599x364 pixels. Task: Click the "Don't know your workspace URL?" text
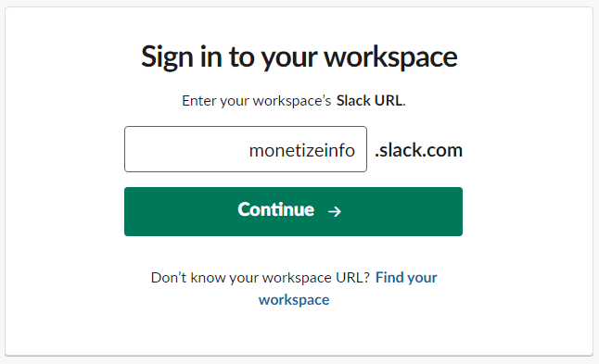(261, 278)
